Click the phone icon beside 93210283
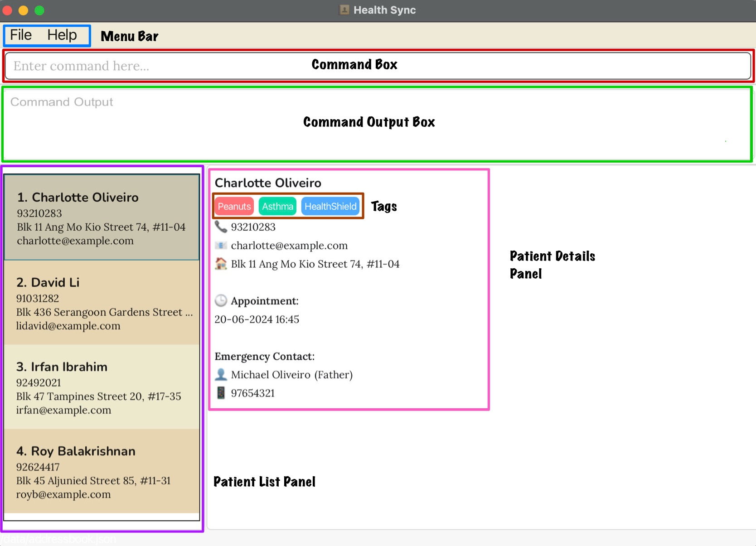The height and width of the screenshot is (546, 756). pos(221,226)
